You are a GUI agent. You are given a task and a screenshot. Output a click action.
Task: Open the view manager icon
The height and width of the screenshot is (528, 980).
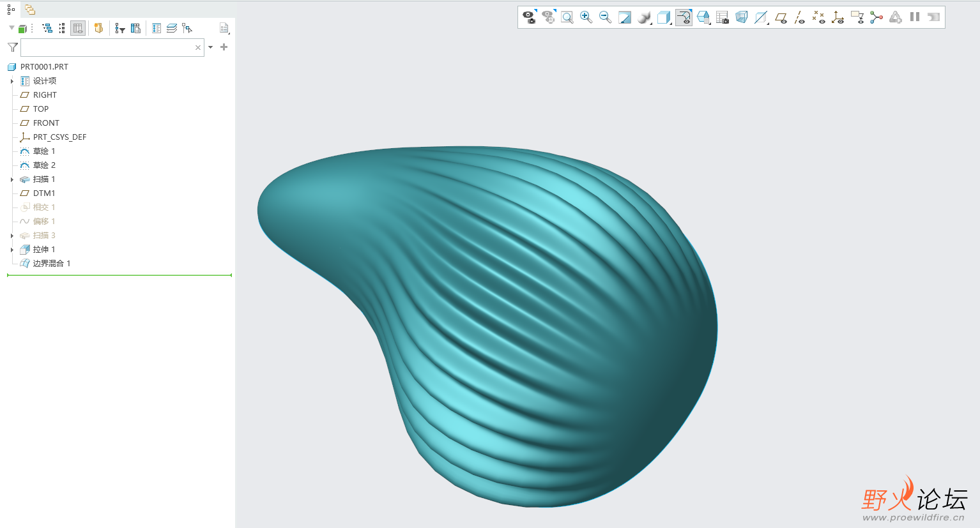703,17
